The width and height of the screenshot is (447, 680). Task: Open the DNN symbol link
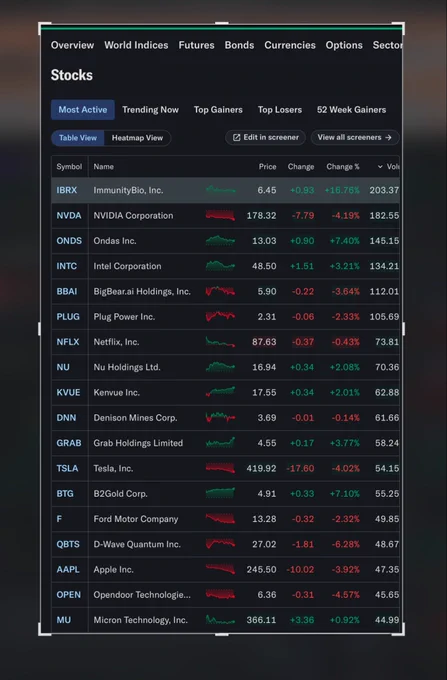point(66,418)
